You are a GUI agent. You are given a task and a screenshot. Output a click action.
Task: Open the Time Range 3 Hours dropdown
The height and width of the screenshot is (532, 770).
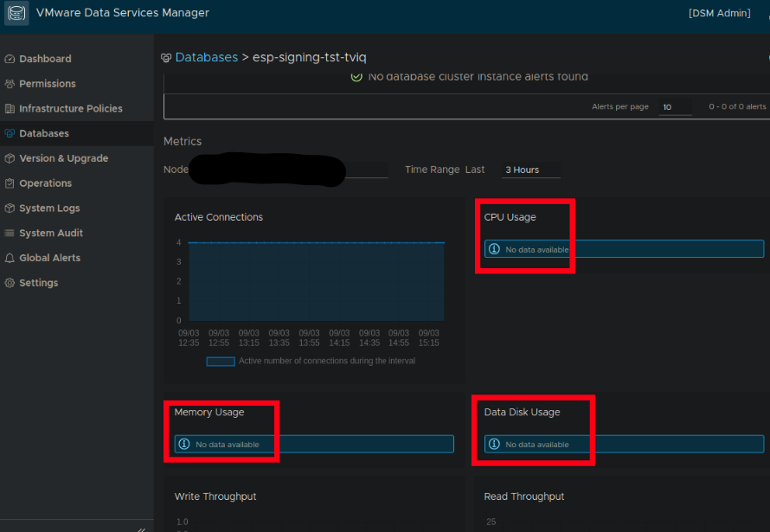coord(531,170)
